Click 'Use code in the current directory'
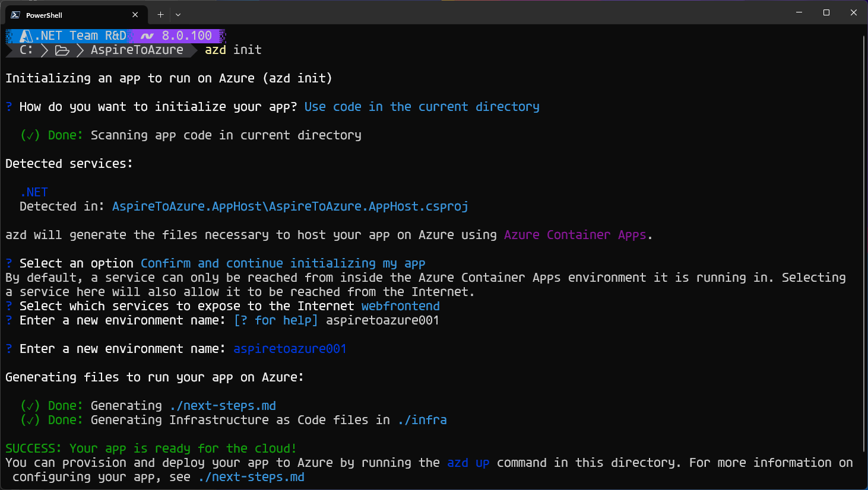Image resolution: width=868 pixels, height=490 pixels. 422,107
